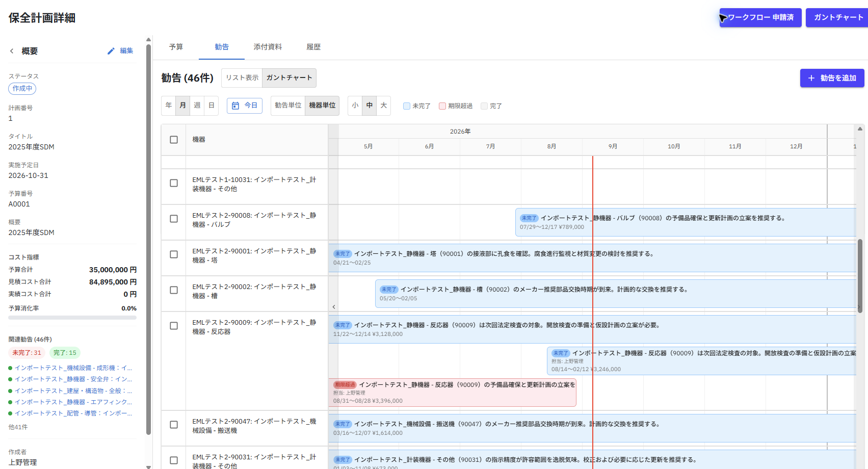Click ワークフロー 申請済 button

760,17
